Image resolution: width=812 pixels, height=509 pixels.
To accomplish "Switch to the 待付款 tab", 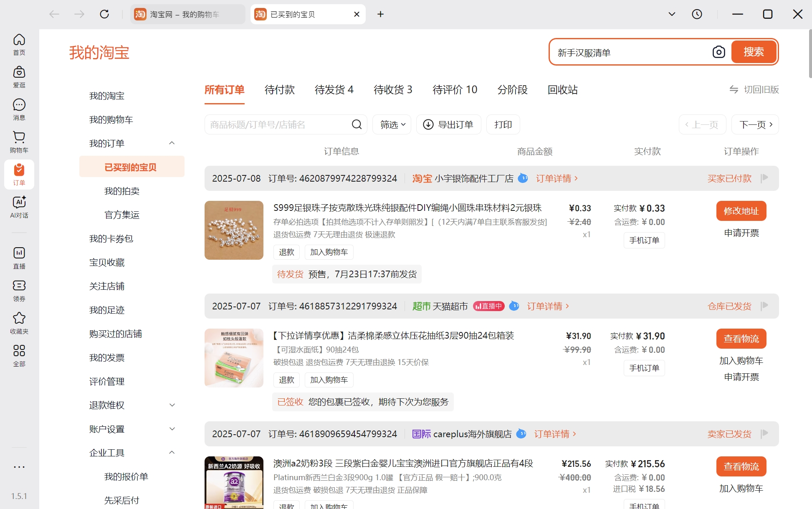I will [x=279, y=89].
